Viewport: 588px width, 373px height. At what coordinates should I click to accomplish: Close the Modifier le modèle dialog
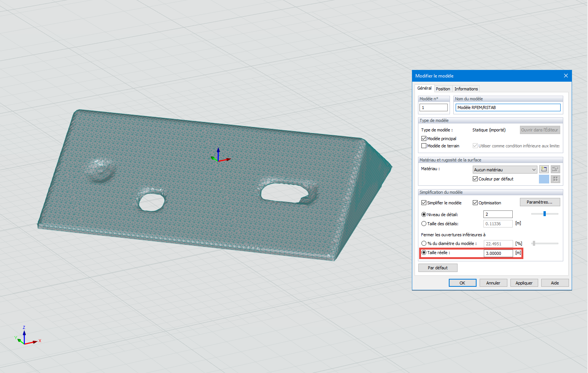[x=566, y=76]
